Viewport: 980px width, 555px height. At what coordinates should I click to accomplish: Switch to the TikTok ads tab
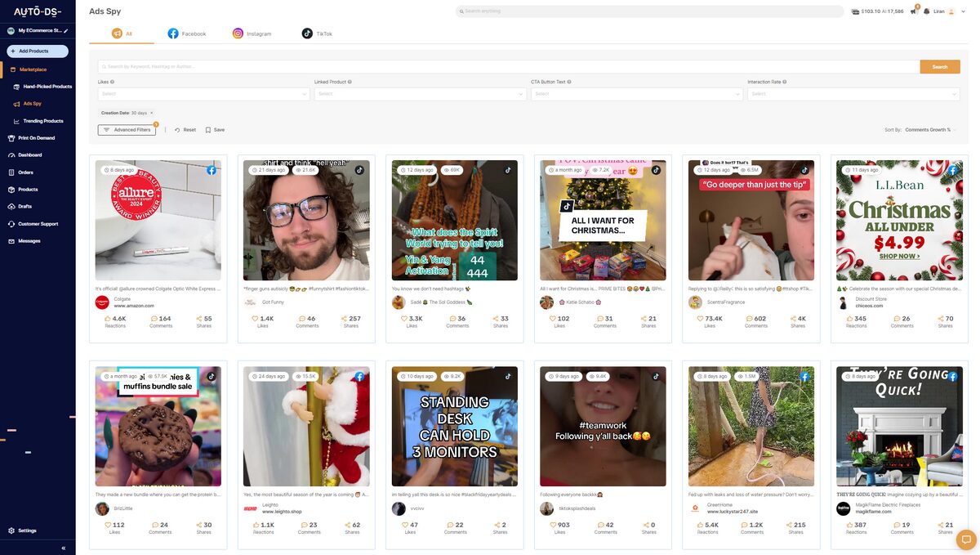coord(317,34)
